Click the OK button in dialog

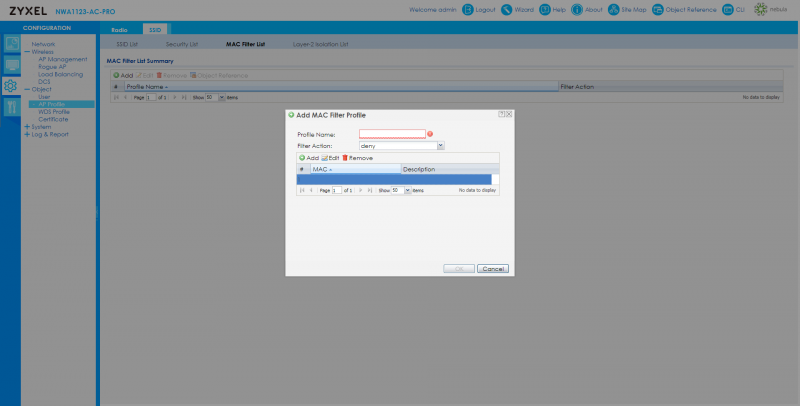click(x=459, y=269)
